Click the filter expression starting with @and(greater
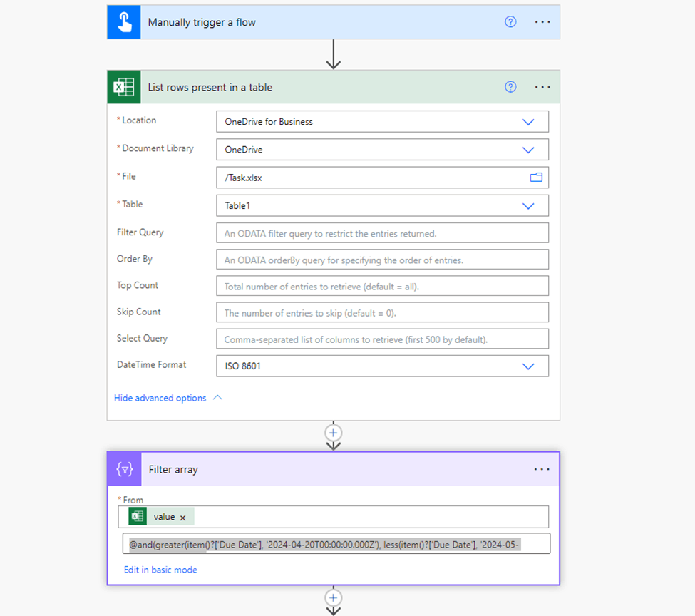Viewport: 695px width, 616px height. 336,544
